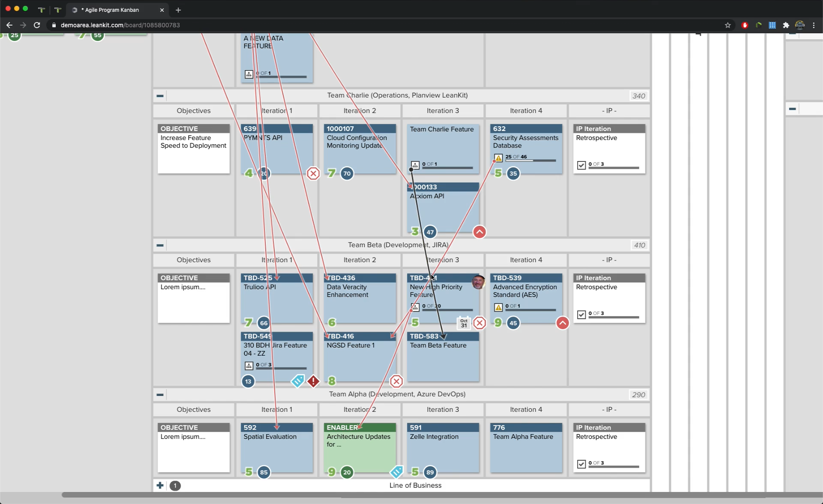
Task: Click the blocked icon on card 639 PYMNTS API
Action: coord(313,173)
